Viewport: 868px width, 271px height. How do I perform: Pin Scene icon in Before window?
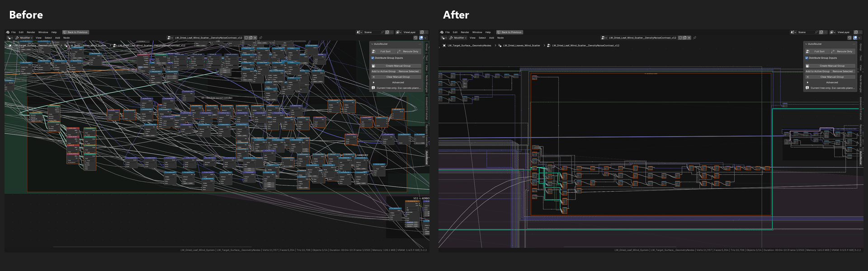(x=382, y=32)
